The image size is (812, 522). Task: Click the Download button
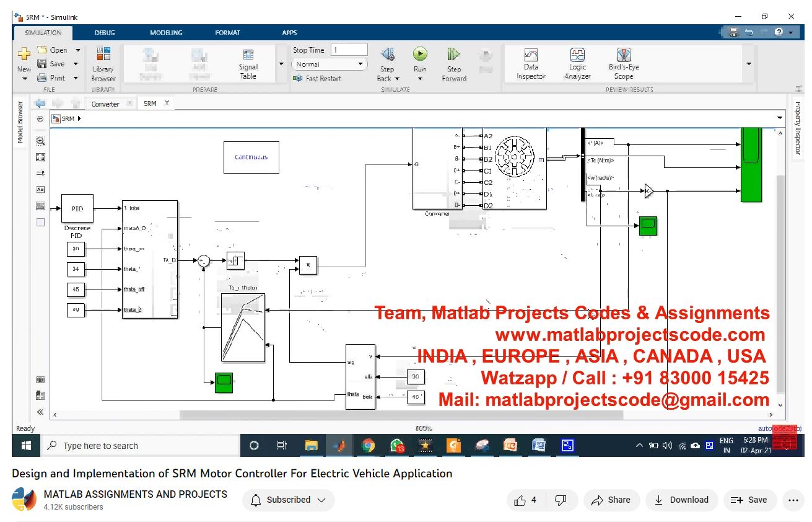pyautogui.click(x=681, y=500)
